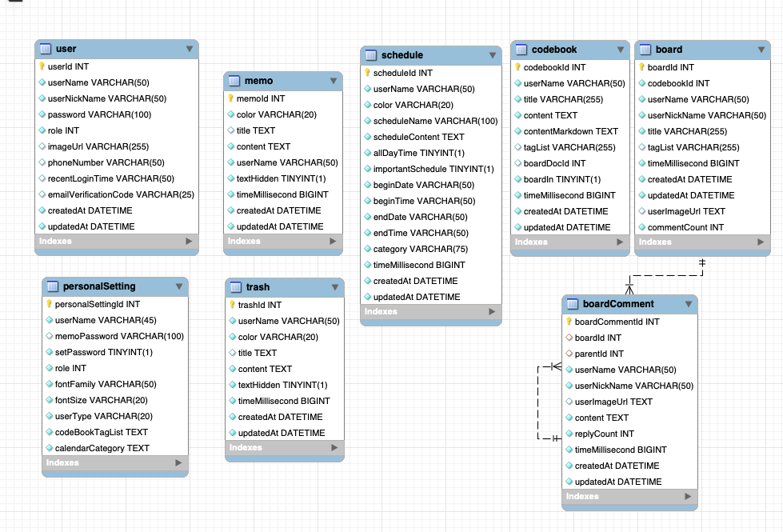The image size is (783, 532).
Task: Click the table icon on the schedule header
Action: 373,55
